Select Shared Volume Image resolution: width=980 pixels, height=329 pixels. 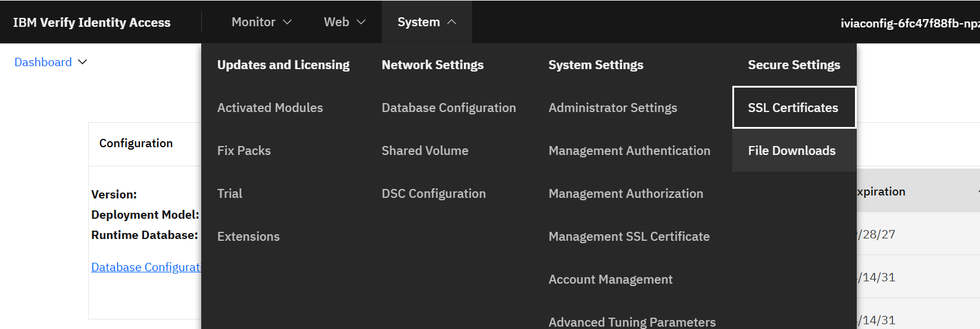click(x=425, y=151)
